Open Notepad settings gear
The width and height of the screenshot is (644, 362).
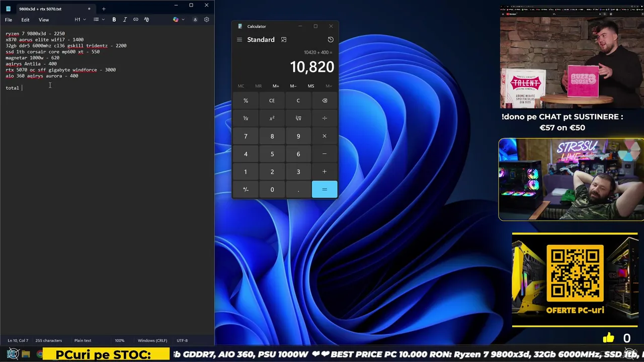[x=206, y=20]
